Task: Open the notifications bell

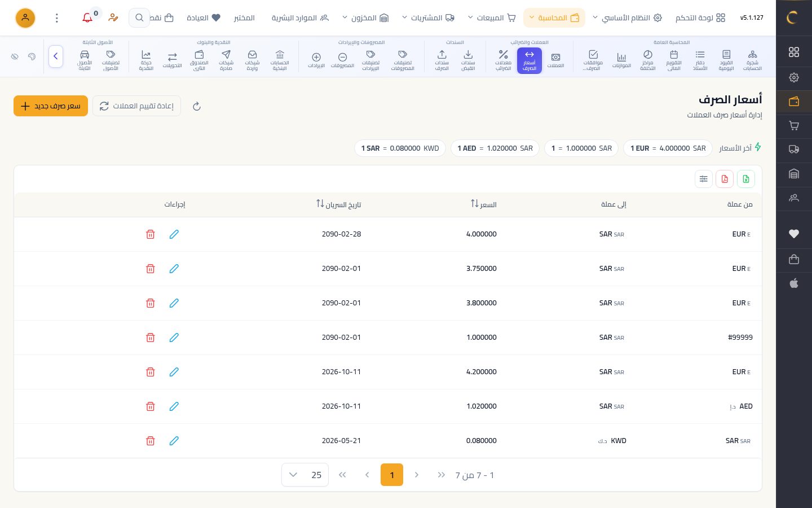Action: pyautogui.click(x=87, y=18)
